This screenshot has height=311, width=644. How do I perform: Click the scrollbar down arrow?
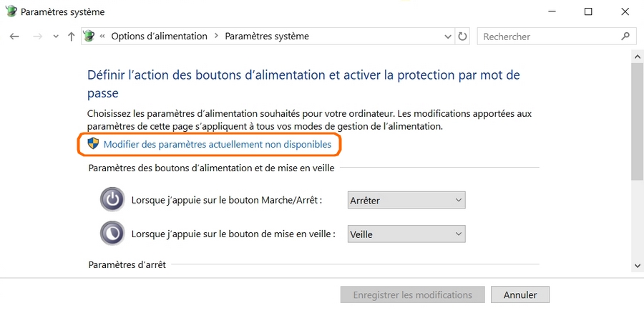pyautogui.click(x=638, y=266)
